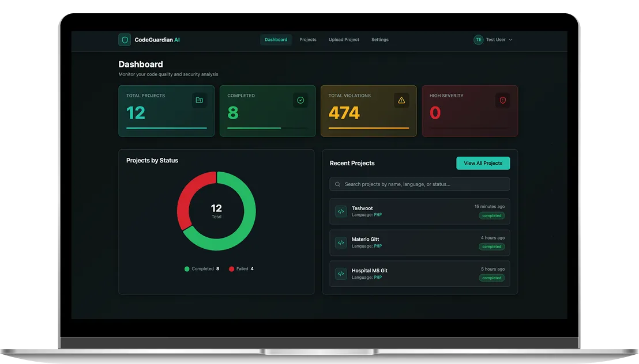Click the Completed checkmark circle icon
The width and height of the screenshot is (639, 364).
tap(300, 100)
